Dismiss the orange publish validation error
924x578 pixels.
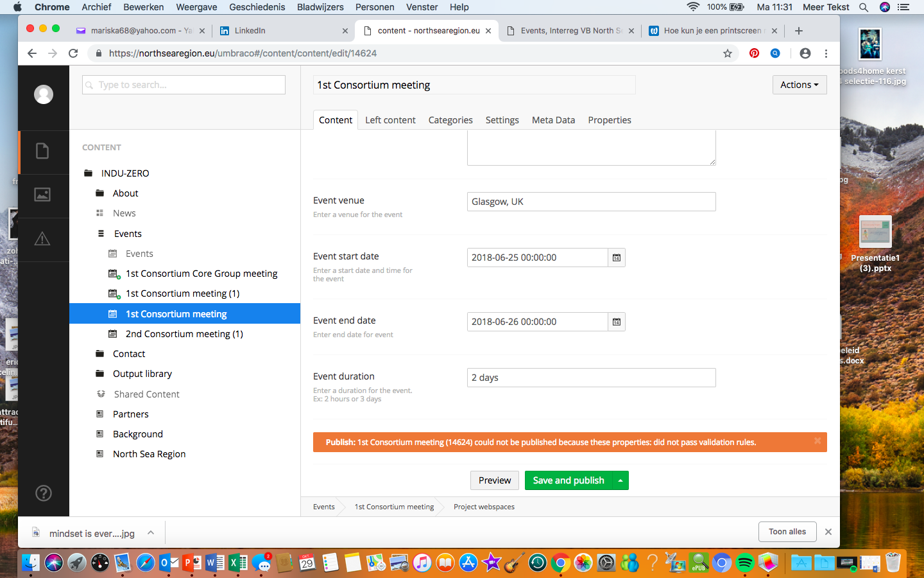(817, 441)
